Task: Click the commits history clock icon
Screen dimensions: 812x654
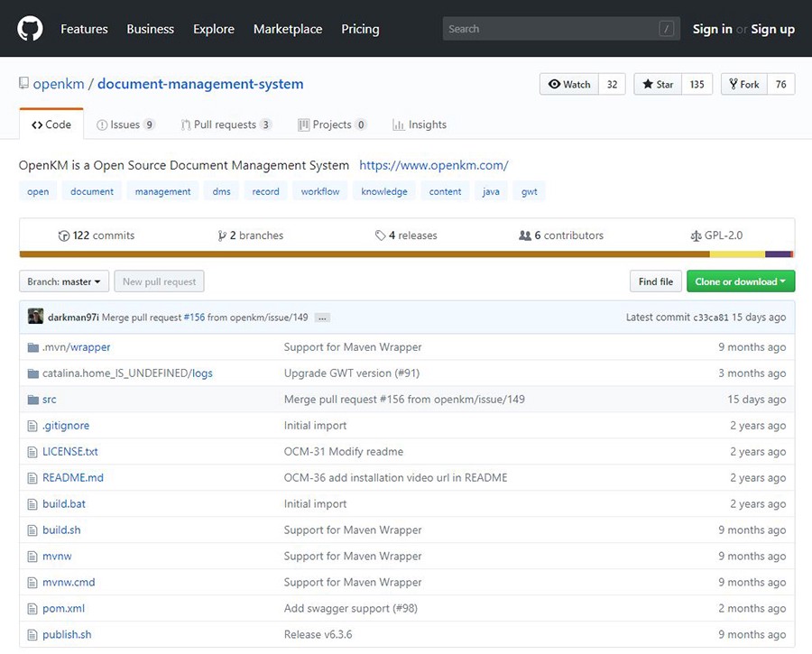Action: tap(64, 236)
